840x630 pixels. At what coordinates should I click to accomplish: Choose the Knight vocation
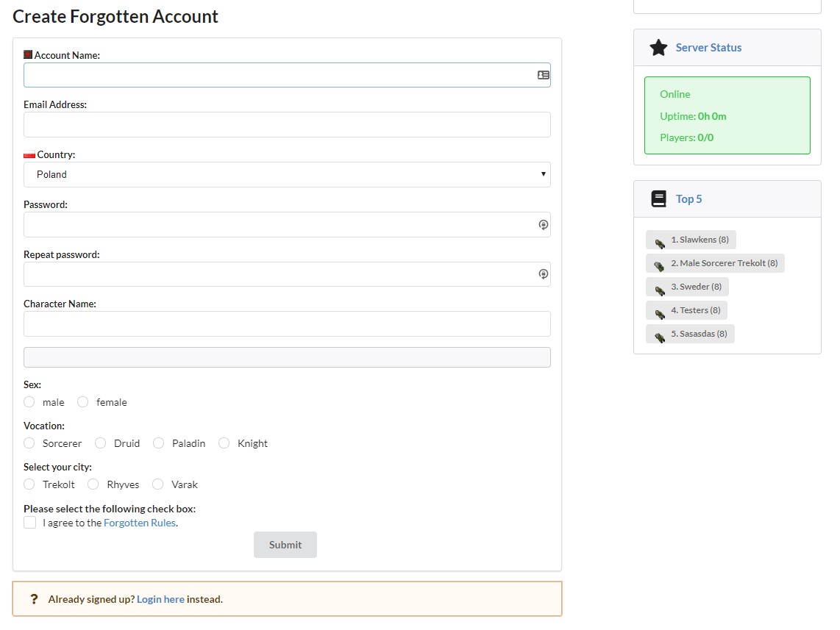[224, 443]
